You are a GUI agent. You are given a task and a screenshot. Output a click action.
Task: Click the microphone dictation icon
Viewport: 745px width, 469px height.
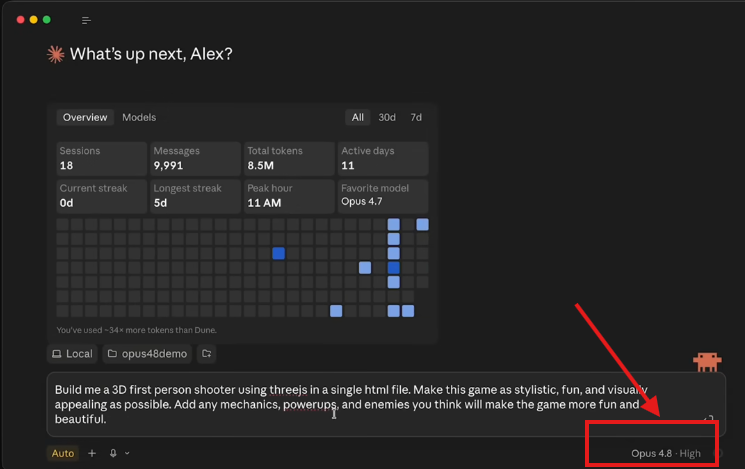pyautogui.click(x=113, y=453)
